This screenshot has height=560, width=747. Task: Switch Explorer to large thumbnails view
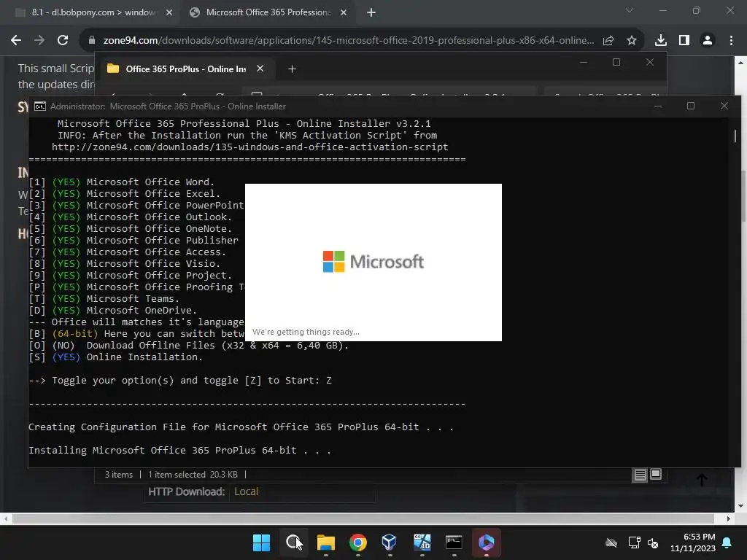pos(656,474)
